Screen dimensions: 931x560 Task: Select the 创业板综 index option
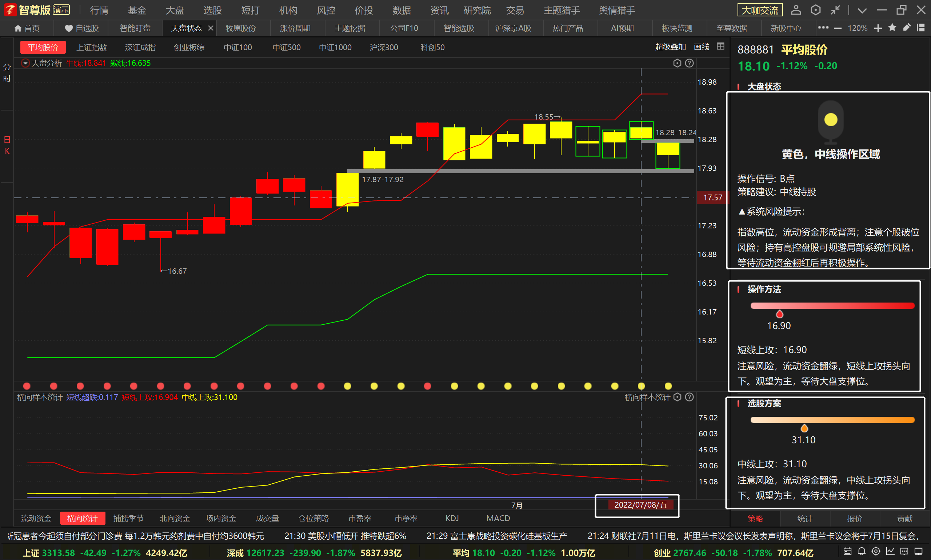tap(189, 48)
